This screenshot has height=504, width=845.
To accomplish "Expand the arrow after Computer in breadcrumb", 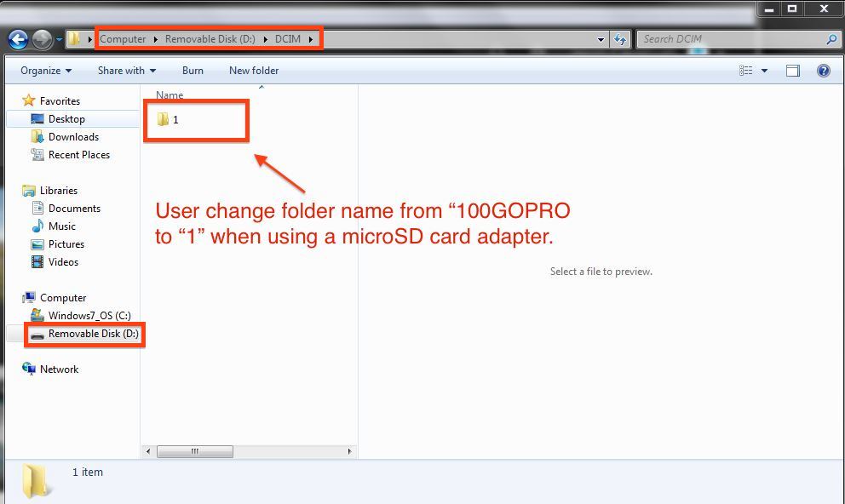I will [155, 39].
